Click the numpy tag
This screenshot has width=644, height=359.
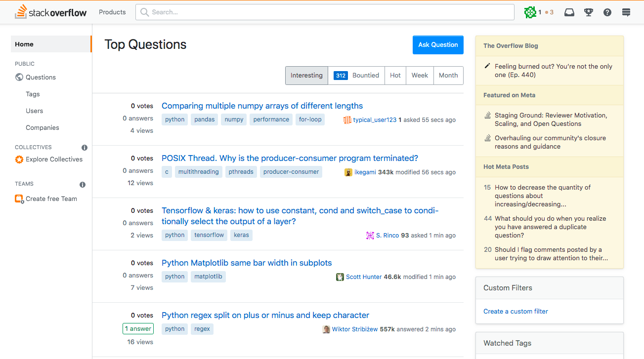(234, 120)
